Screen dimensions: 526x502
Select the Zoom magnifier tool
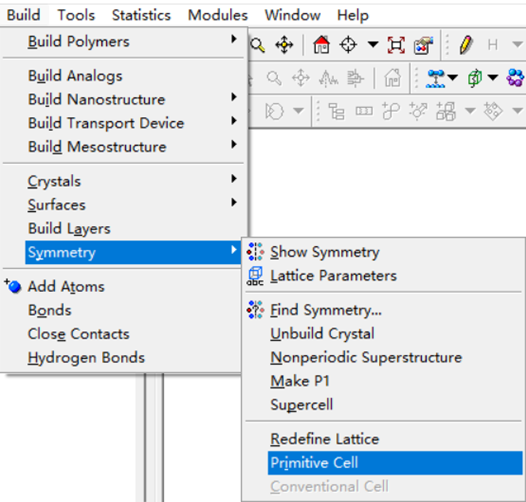(258, 45)
